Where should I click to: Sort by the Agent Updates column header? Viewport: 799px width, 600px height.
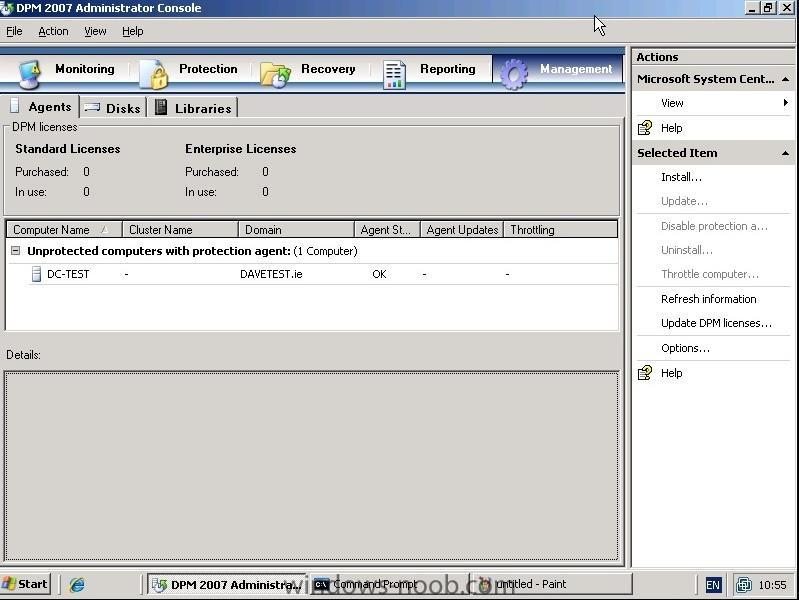462,229
